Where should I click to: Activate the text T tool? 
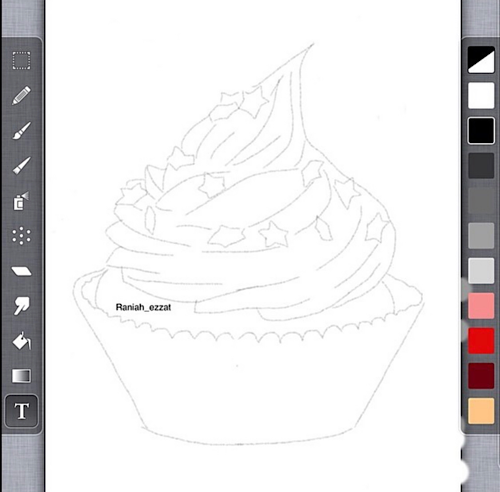pos(22,411)
